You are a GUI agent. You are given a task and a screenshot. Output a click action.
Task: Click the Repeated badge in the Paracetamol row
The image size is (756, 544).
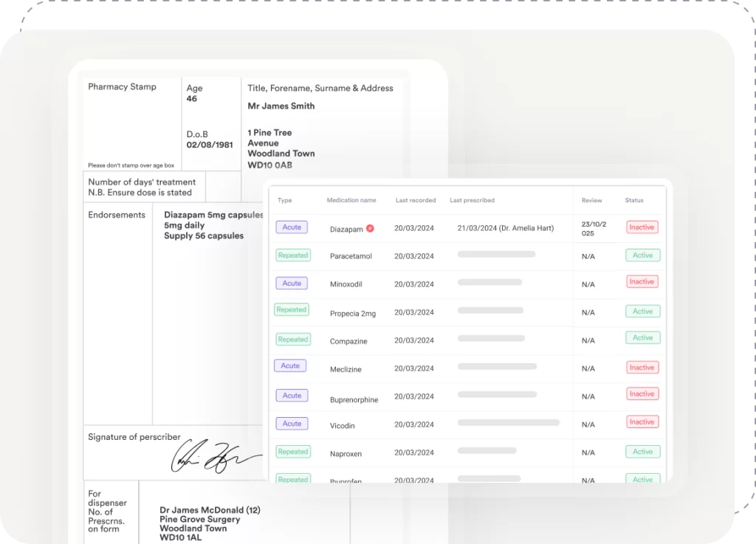pos(293,255)
